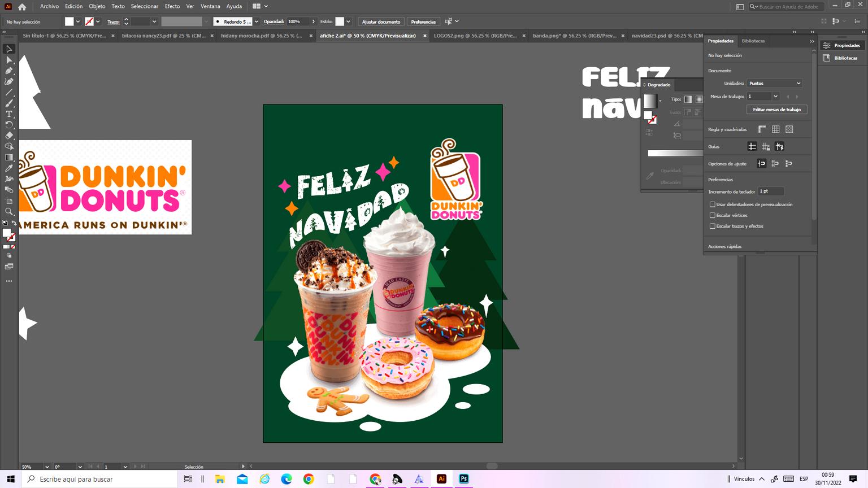The image size is (868, 488).
Task: Enable Escalar trazos y efectos checkbox
Action: tap(713, 226)
